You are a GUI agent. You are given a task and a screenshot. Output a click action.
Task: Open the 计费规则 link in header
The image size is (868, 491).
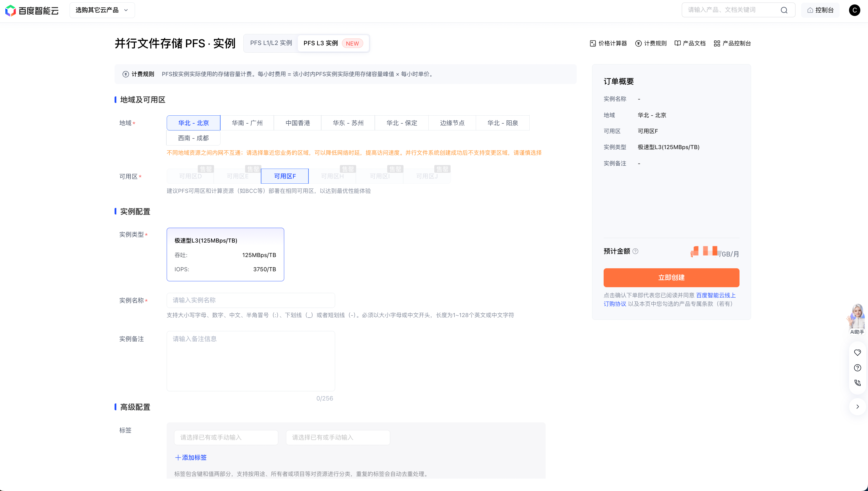[651, 43]
